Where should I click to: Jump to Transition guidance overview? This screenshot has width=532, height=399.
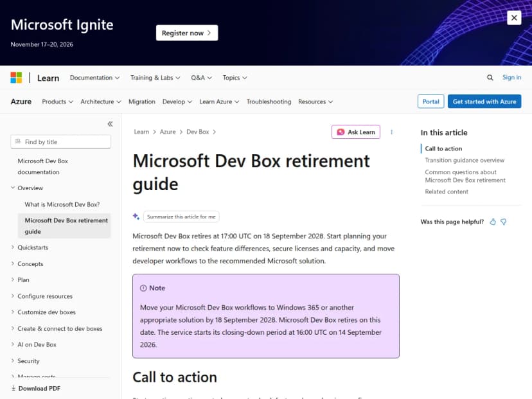point(465,160)
